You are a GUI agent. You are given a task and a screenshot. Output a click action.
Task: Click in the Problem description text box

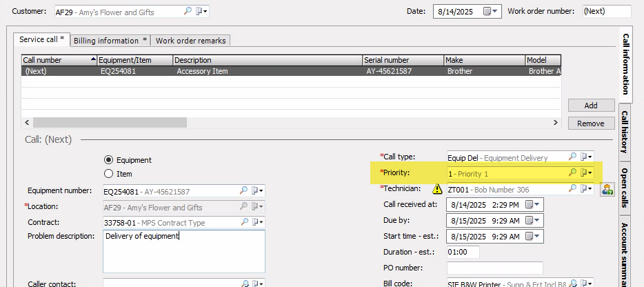pyautogui.click(x=184, y=251)
